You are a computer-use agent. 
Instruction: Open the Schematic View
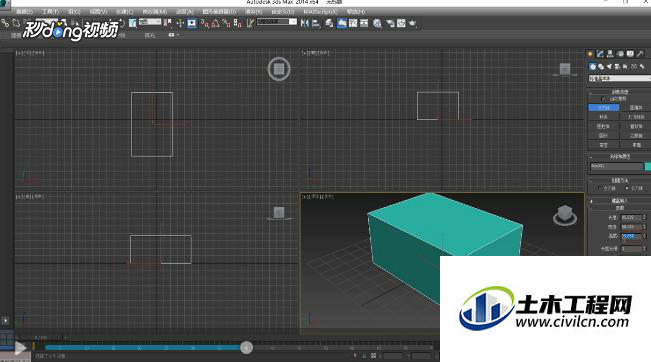pyautogui.click(x=364, y=23)
